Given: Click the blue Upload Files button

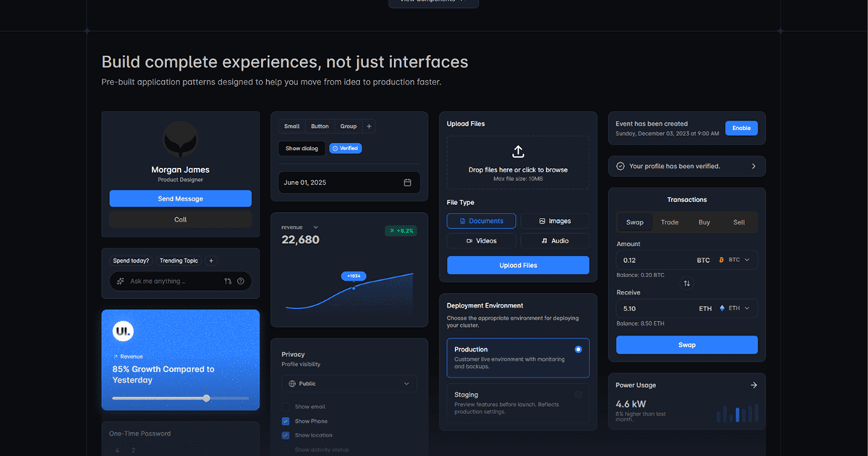Looking at the screenshot, I should (x=518, y=266).
